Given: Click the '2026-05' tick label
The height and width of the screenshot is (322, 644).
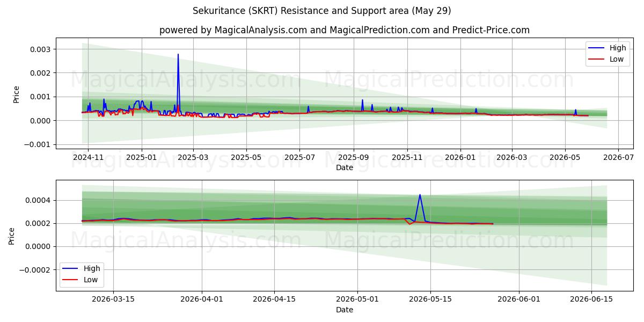Looking at the screenshot, I should pos(565,158).
